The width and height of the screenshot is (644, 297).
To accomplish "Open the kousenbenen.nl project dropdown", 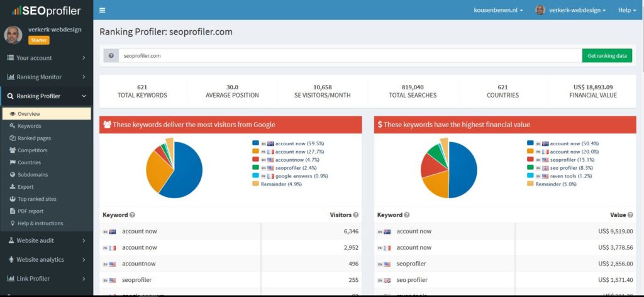I will coord(498,10).
